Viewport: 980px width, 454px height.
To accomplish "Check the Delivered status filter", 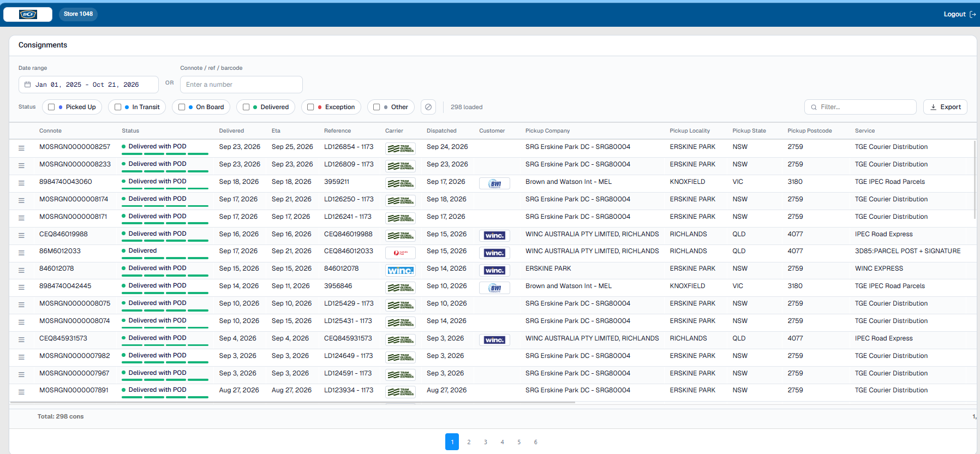I will tap(246, 107).
